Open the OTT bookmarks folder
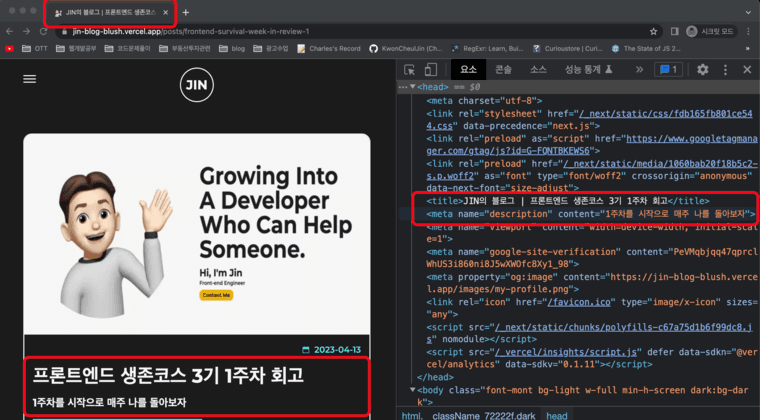This screenshot has height=420, width=760. tap(35, 48)
